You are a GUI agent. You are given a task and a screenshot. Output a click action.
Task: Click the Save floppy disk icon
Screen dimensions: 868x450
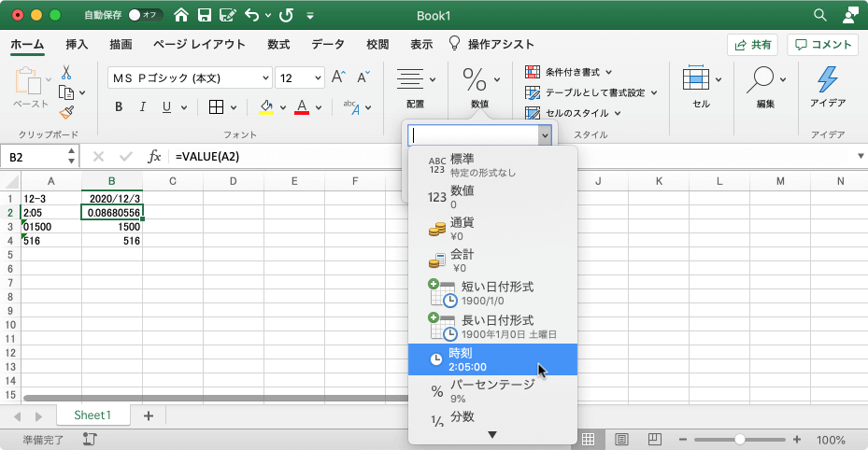click(205, 15)
